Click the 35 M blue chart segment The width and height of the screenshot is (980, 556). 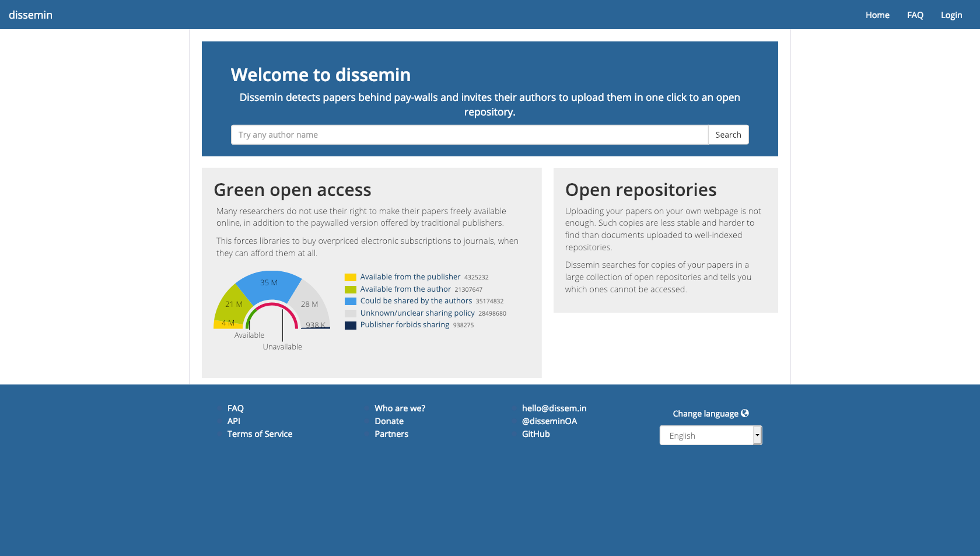point(268,282)
